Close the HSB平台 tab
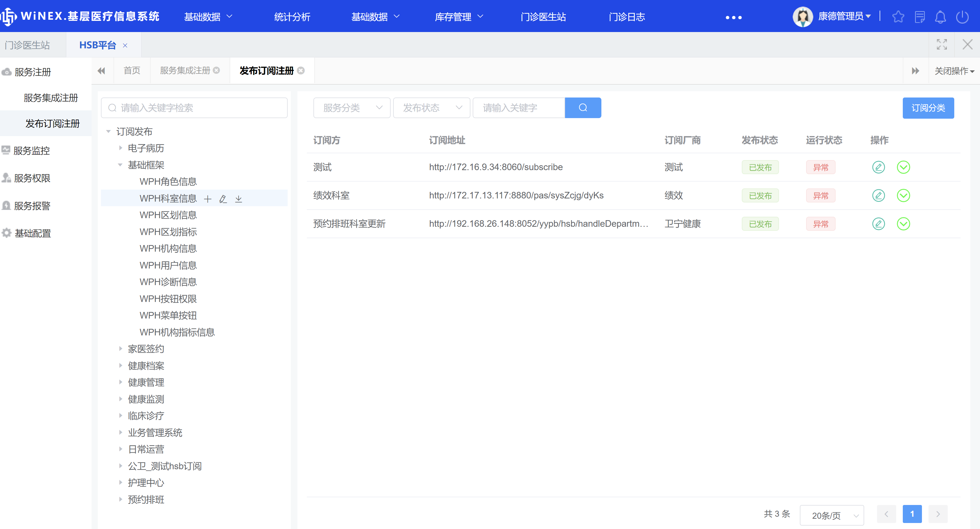980x529 pixels. [x=125, y=45]
